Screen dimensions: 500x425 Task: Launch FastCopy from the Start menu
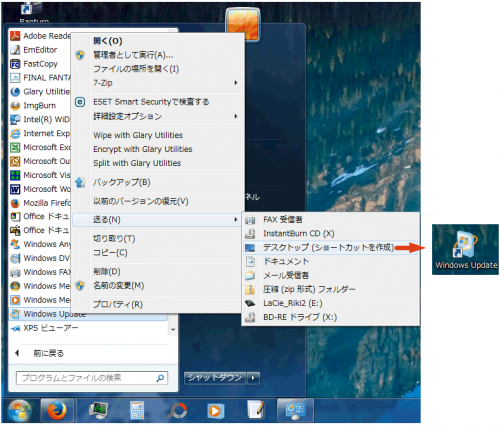[40, 64]
